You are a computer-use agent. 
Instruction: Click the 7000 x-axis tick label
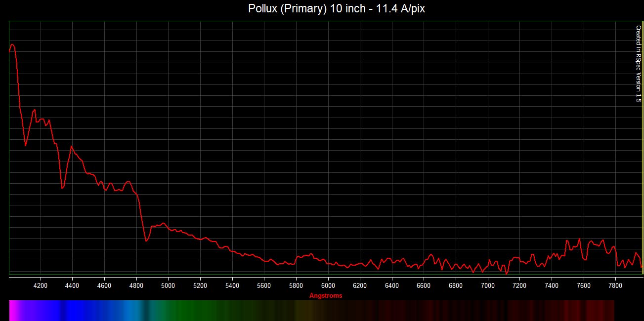(488, 285)
